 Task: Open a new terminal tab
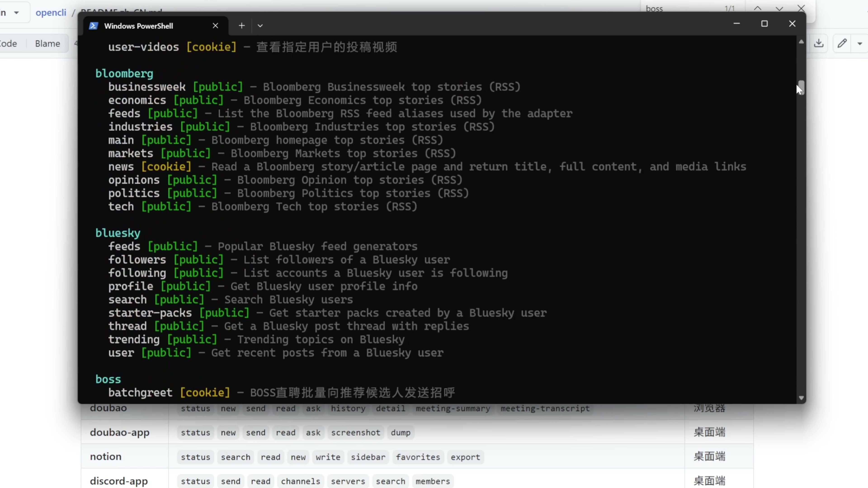242,26
